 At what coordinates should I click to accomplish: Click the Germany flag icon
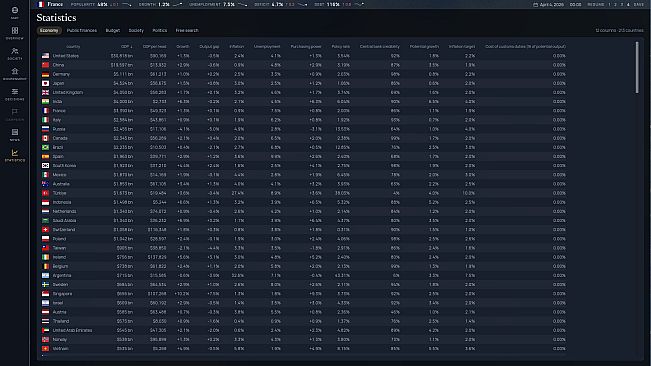pyautogui.click(x=45, y=74)
